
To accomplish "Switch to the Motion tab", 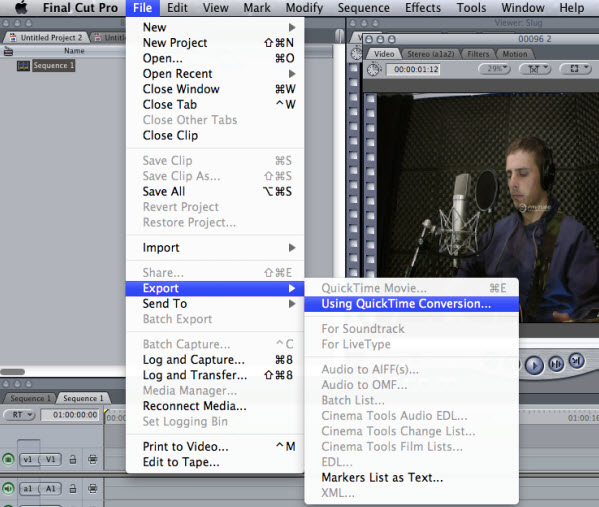I will coord(515,54).
